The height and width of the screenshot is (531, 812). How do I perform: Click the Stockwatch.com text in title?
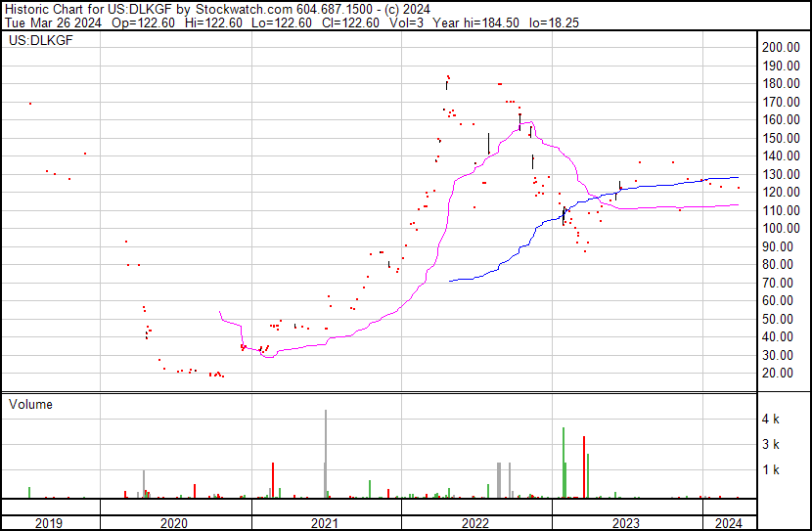pyautogui.click(x=244, y=10)
